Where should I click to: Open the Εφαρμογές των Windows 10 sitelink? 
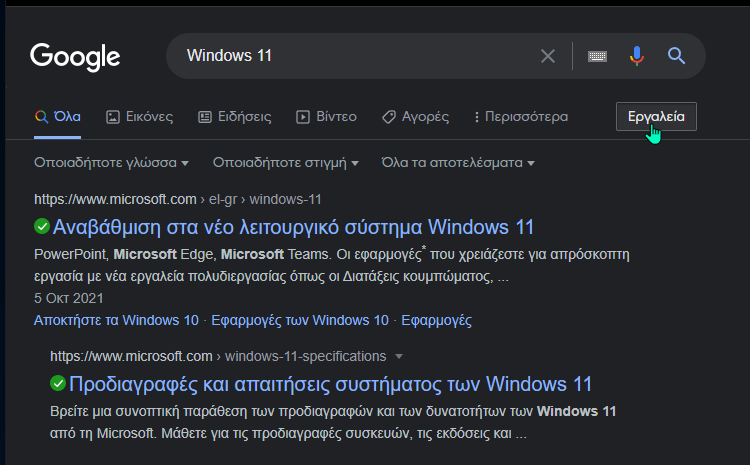(300, 320)
